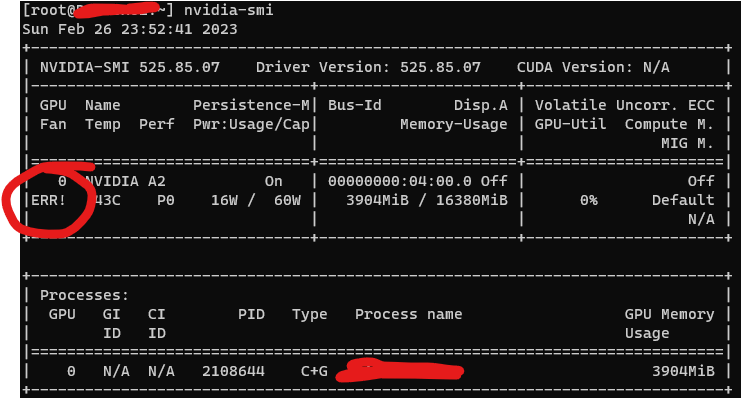Viewport: 741px width, 398px height.
Task: Click the 'PID' column header
Action: point(251,314)
